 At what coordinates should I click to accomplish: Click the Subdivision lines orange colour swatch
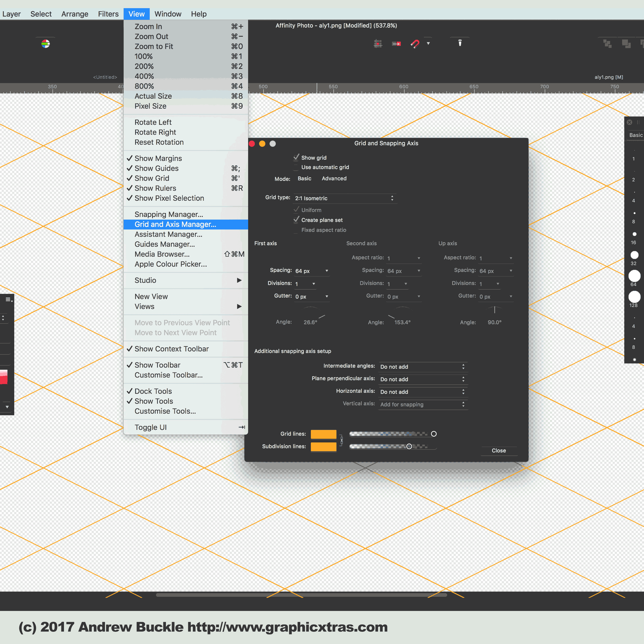tap(323, 447)
